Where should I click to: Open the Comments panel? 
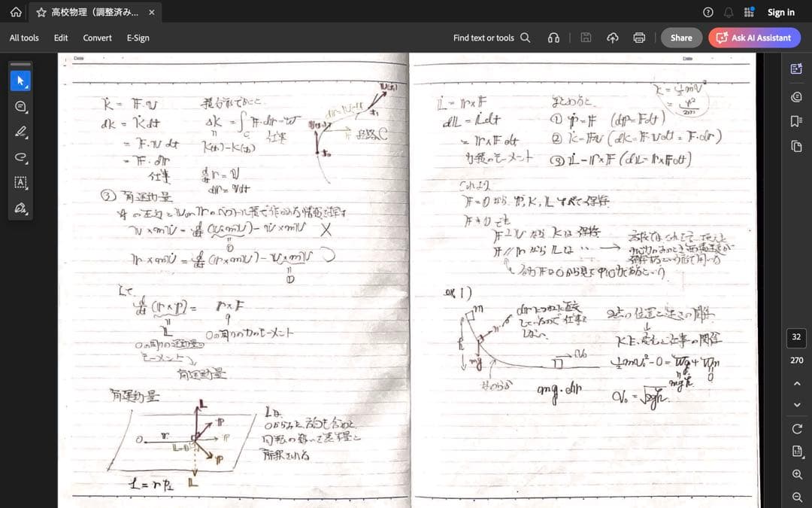point(795,96)
